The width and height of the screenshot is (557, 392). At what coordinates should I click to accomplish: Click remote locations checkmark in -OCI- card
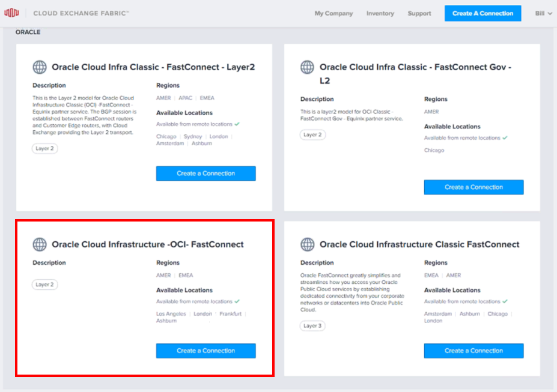(x=237, y=301)
